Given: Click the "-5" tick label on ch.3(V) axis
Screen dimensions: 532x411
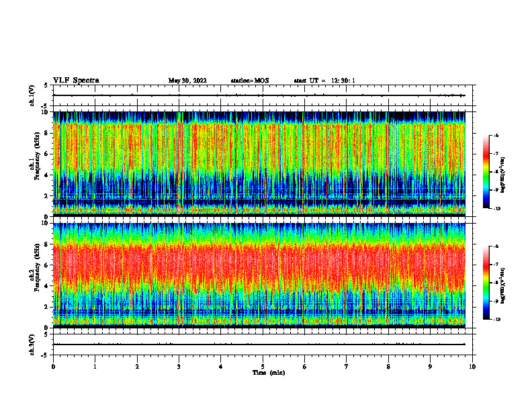Looking at the screenshot, I should tap(46, 355).
